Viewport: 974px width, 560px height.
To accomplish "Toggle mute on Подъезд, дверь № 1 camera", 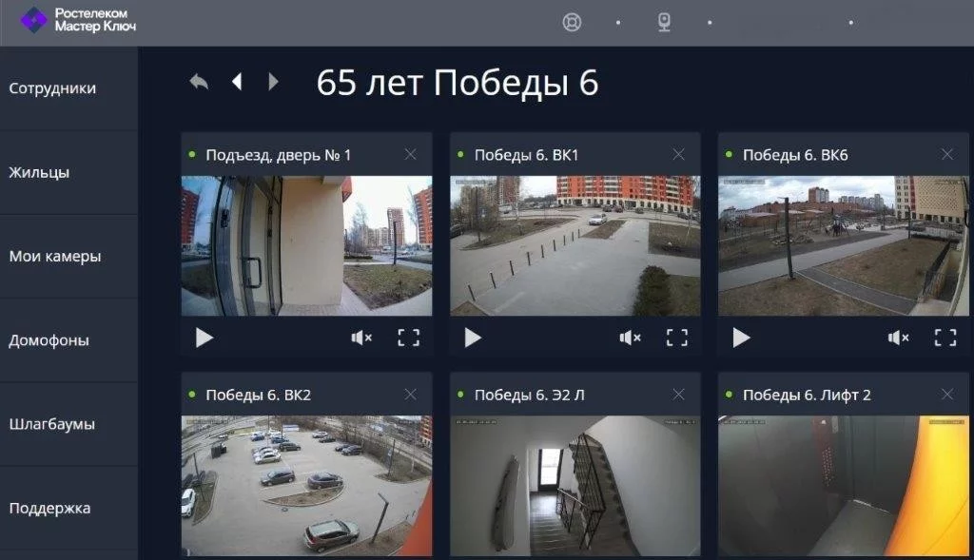I will click(x=361, y=338).
